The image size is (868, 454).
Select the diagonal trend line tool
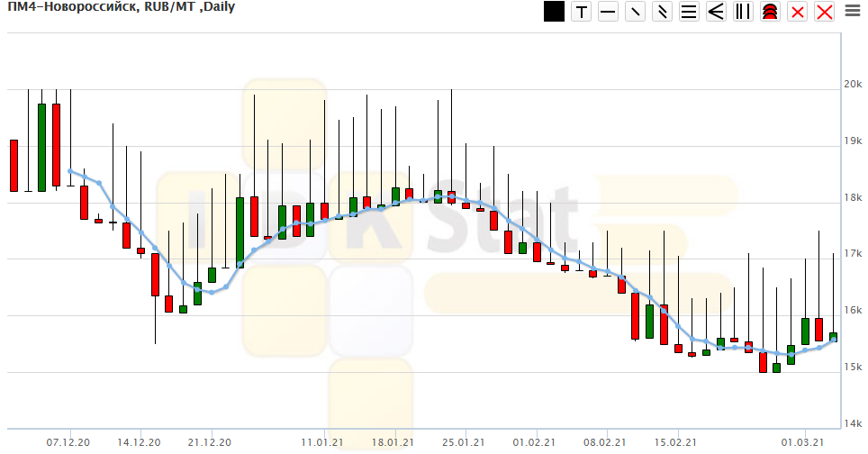click(636, 12)
